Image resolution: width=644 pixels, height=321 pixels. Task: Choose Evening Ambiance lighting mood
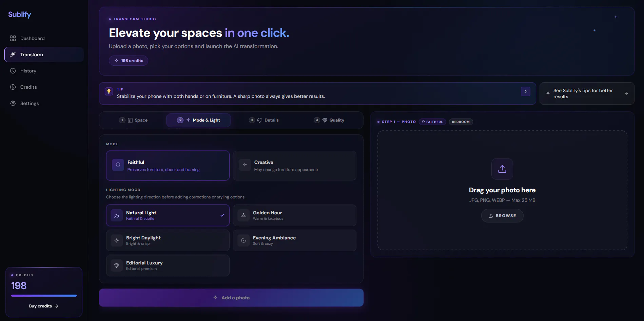click(295, 240)
